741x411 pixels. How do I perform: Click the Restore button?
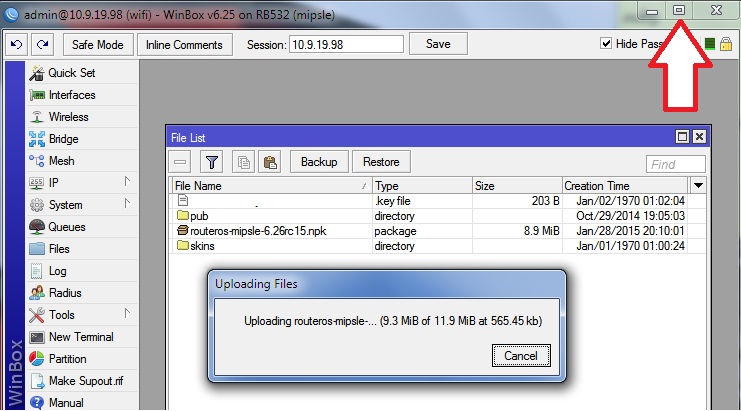pos(381,162)
